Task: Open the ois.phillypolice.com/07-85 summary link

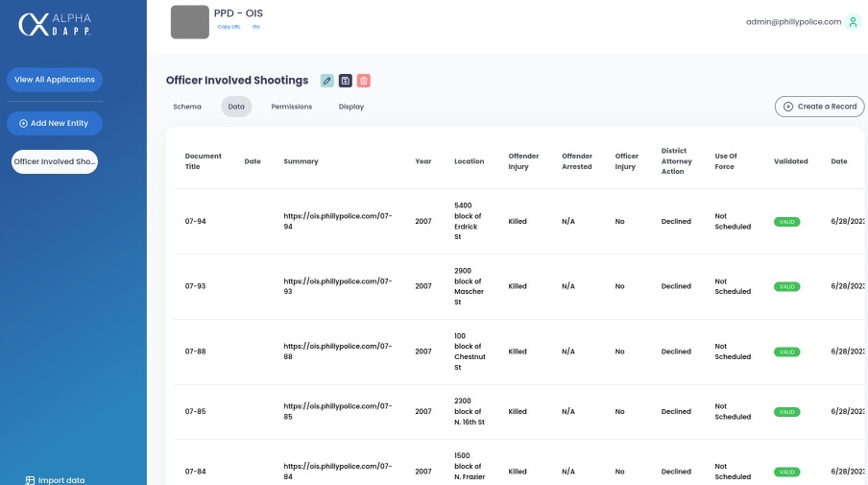Action: click(x=338, y=411)
